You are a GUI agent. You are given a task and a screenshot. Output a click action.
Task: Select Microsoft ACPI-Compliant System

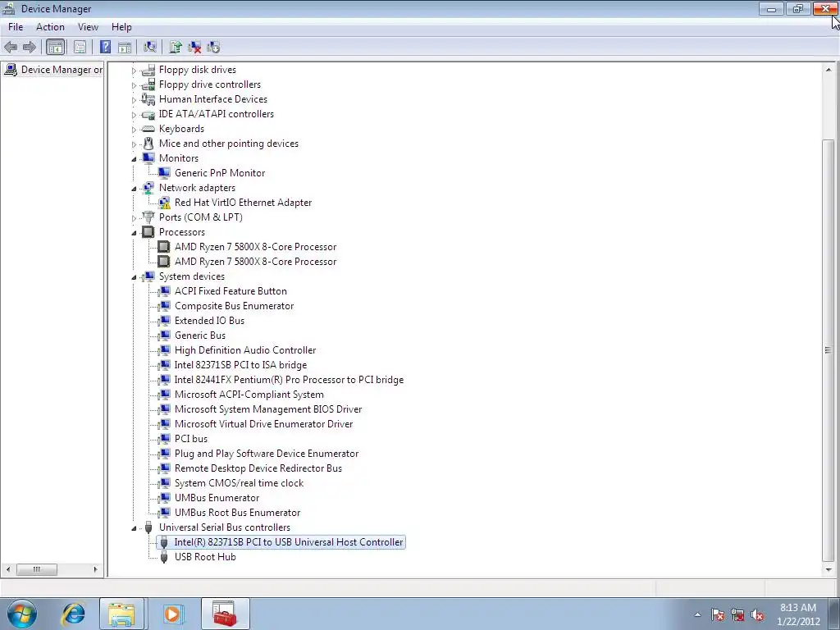click(x=249, y=395)
